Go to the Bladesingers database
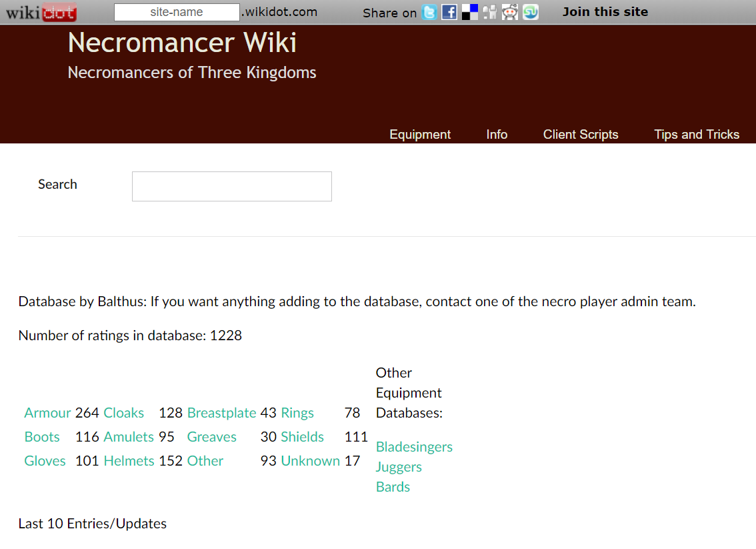The image size is (756, 549). pyautogui.click(x=414, y=447)
